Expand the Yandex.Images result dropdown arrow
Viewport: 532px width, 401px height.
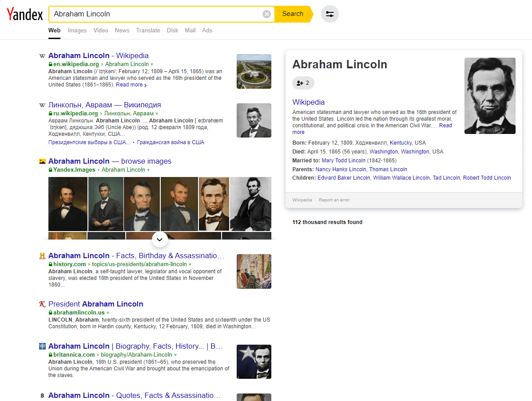[x=148, y=170]
